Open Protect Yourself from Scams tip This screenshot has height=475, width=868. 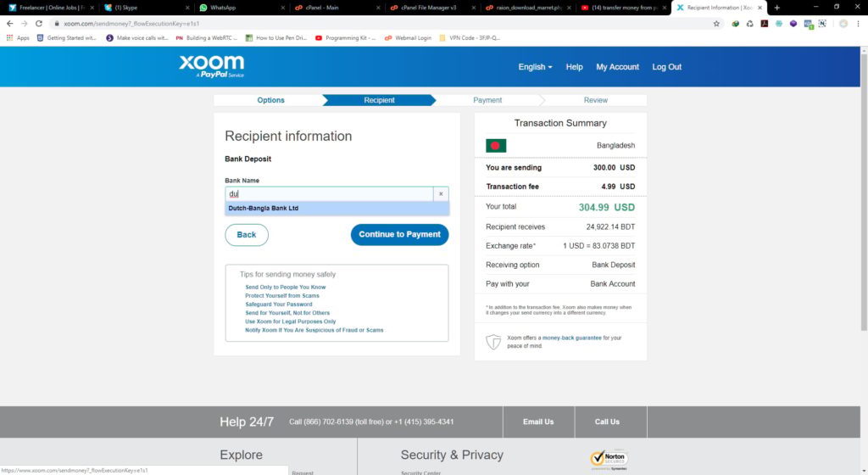[281, 296]
